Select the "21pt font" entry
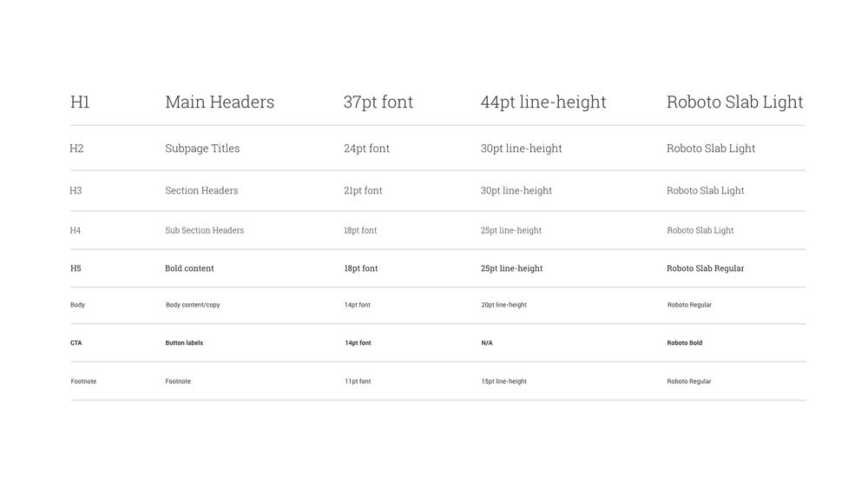 pyautogui.click(x=363, y=190)
